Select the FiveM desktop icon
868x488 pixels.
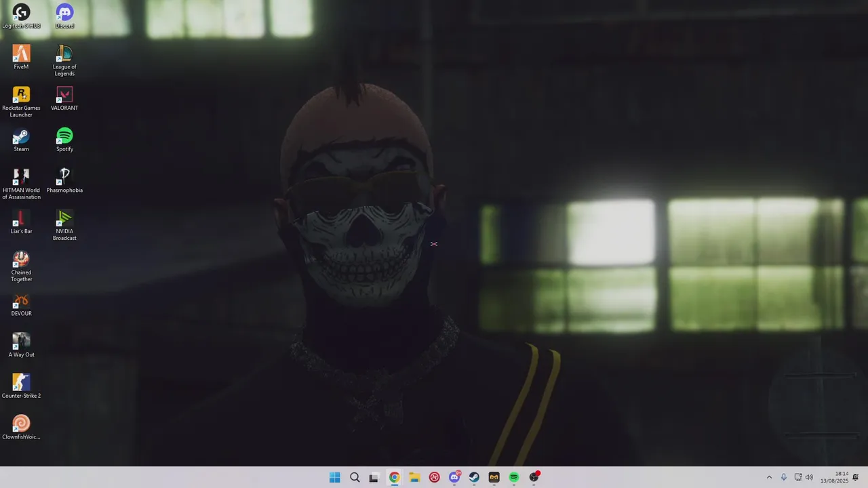tap(21, 57)
